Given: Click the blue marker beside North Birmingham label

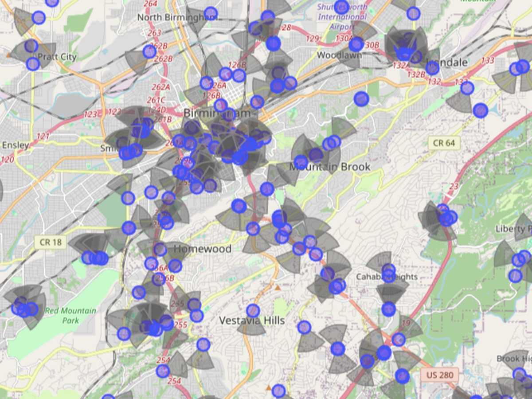Looking at the screenshot, I should coord(211,13).
